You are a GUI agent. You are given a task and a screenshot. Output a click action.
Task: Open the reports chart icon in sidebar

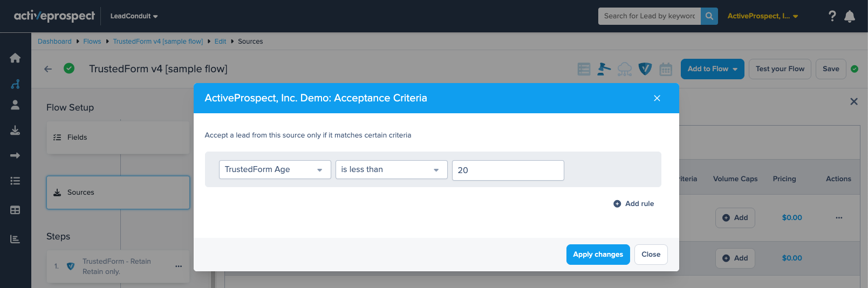pos(15,239)
